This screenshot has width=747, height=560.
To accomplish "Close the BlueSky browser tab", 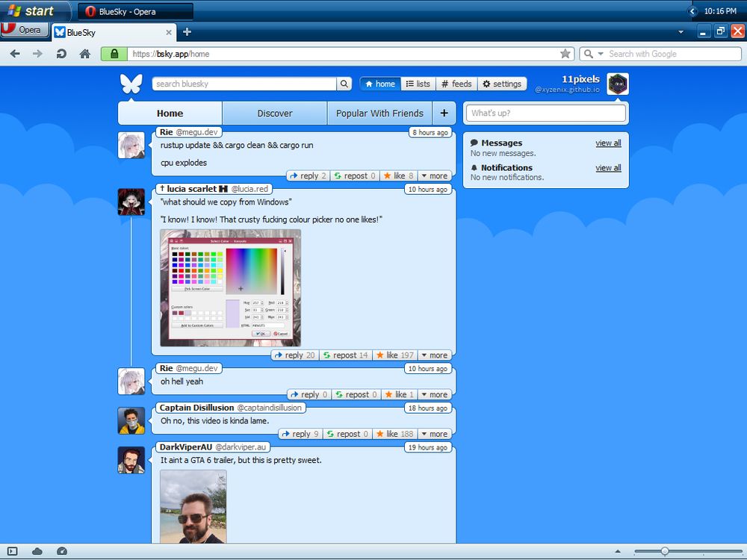I will coord(169,32).
